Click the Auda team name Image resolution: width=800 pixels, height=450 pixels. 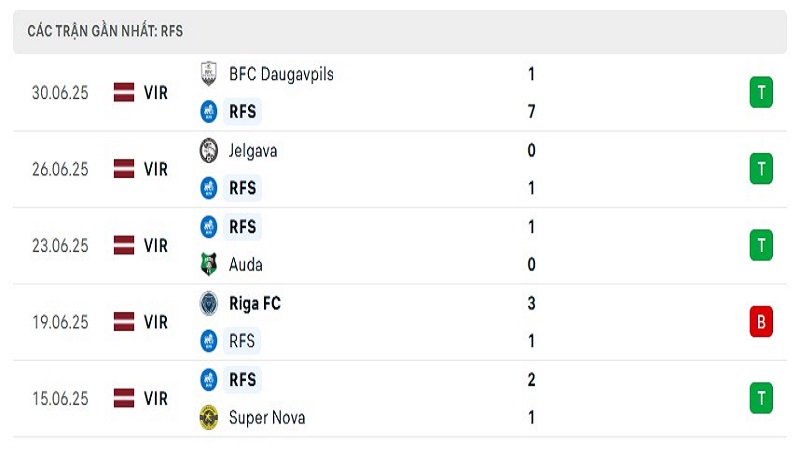click(245, 265)
